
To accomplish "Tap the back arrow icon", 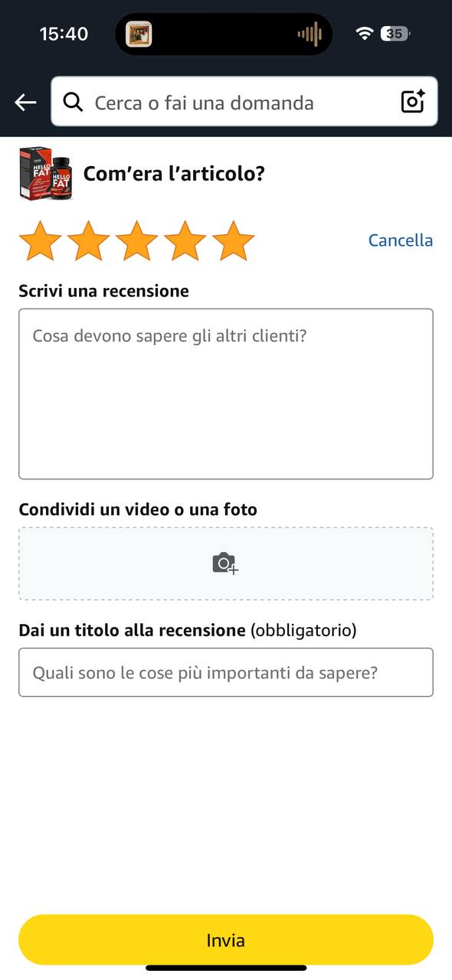I will (x=25, y=102).
